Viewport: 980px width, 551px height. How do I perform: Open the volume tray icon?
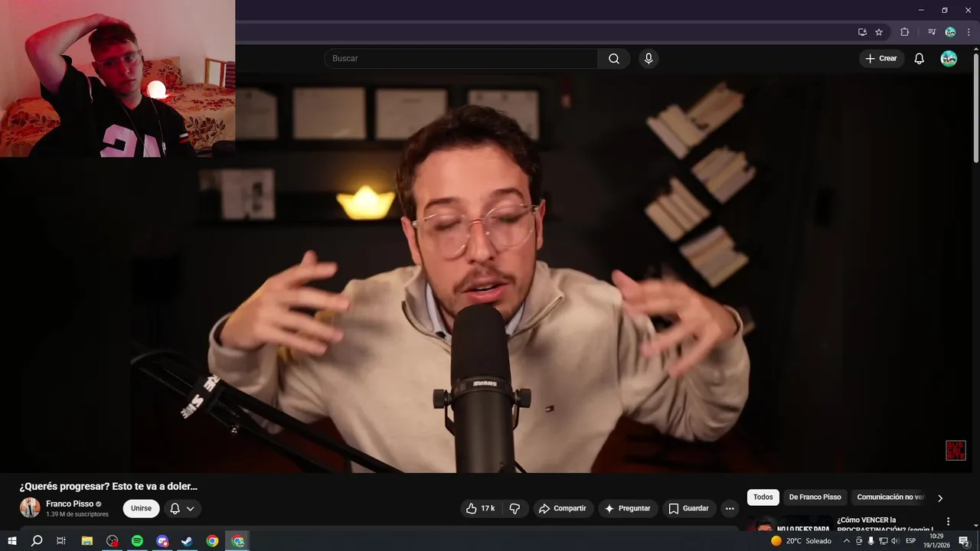point(895,541)
